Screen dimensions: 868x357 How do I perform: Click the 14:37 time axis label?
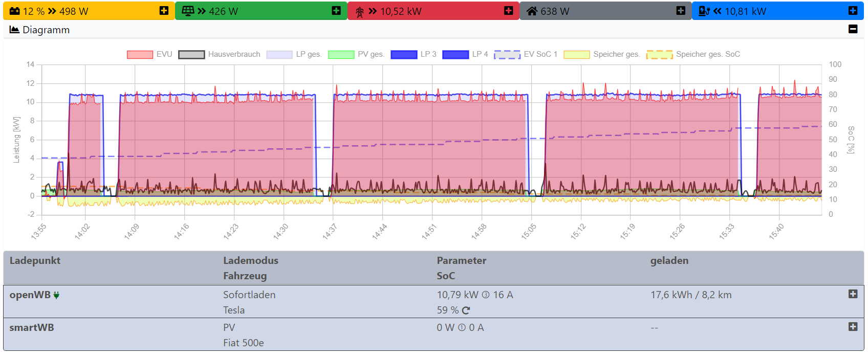(x=330, y=231)
